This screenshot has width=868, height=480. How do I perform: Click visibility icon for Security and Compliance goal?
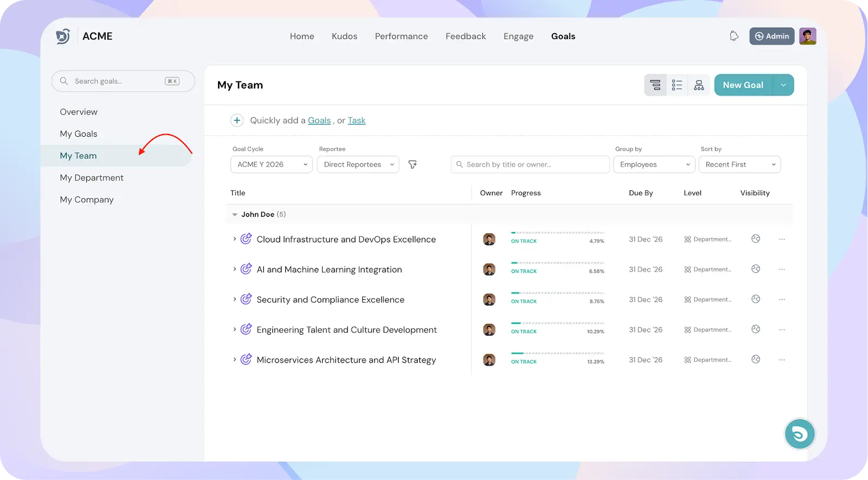point(755,299)
